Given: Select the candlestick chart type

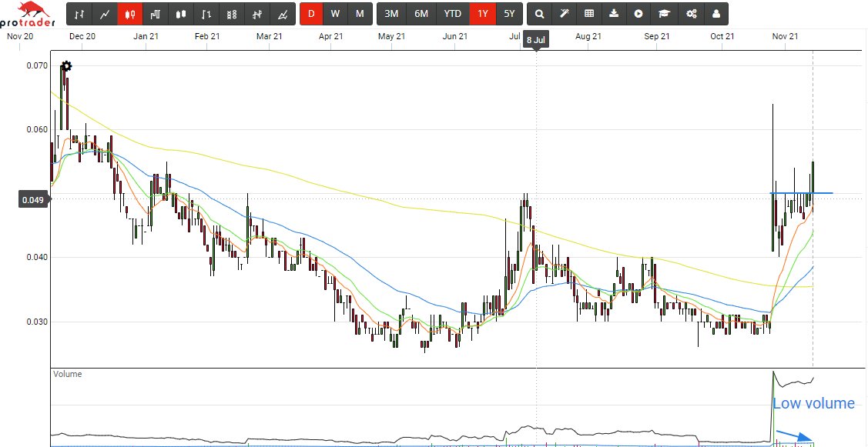Looking at the screenshot, I should 130,14.
